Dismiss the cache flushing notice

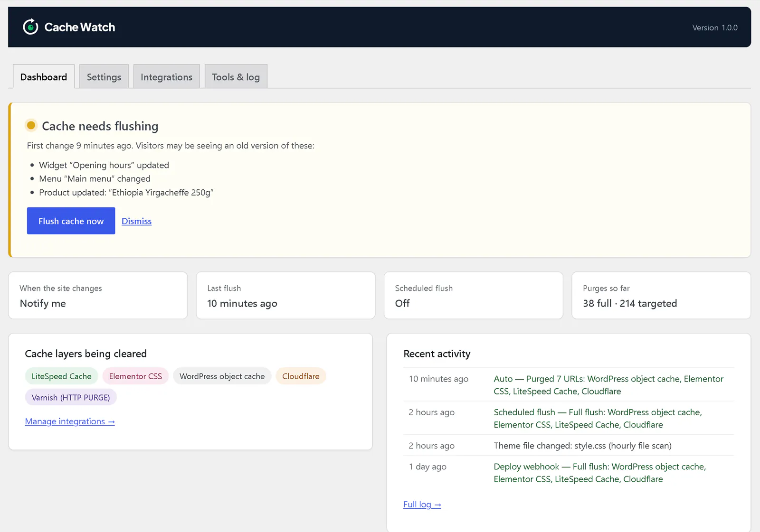pyautogui.click(x=137, y=221)
